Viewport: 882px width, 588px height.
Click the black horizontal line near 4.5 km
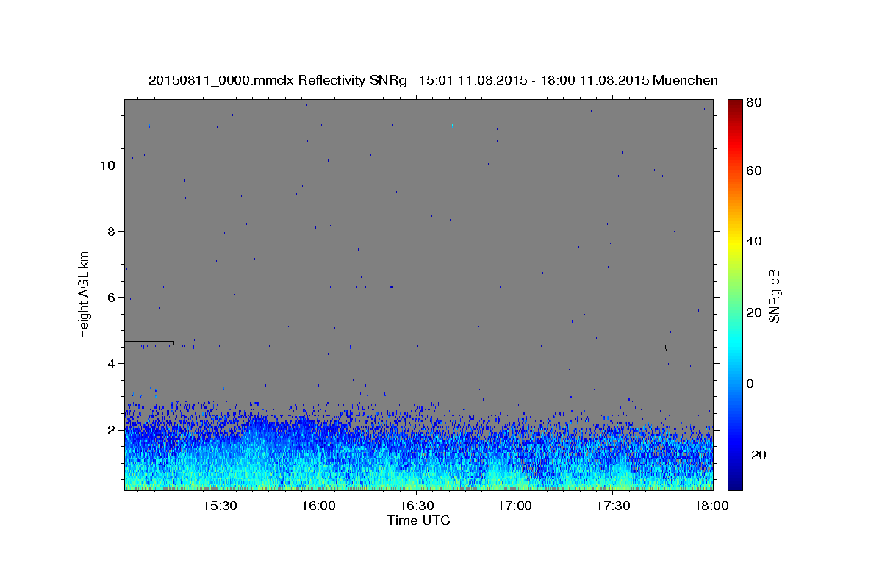coord(419,345)
